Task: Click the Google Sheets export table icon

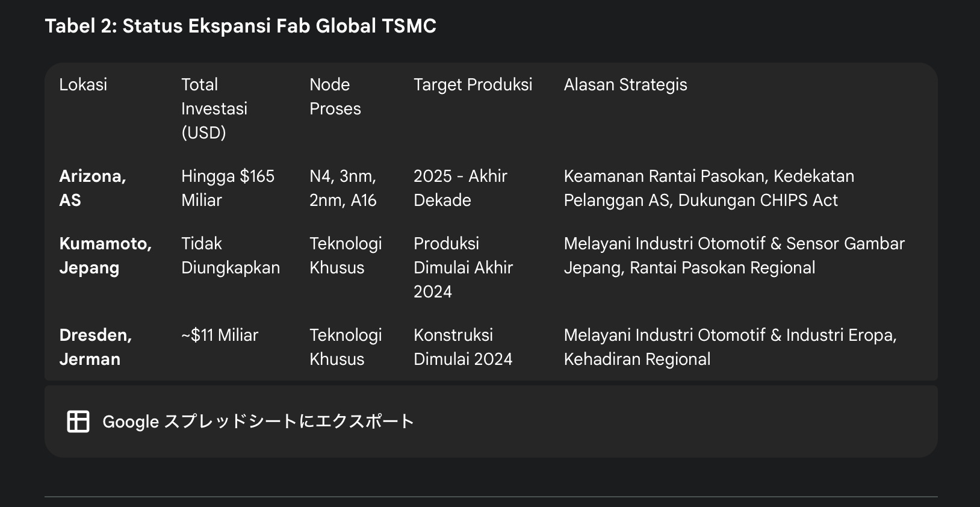Action: [78, 421]
